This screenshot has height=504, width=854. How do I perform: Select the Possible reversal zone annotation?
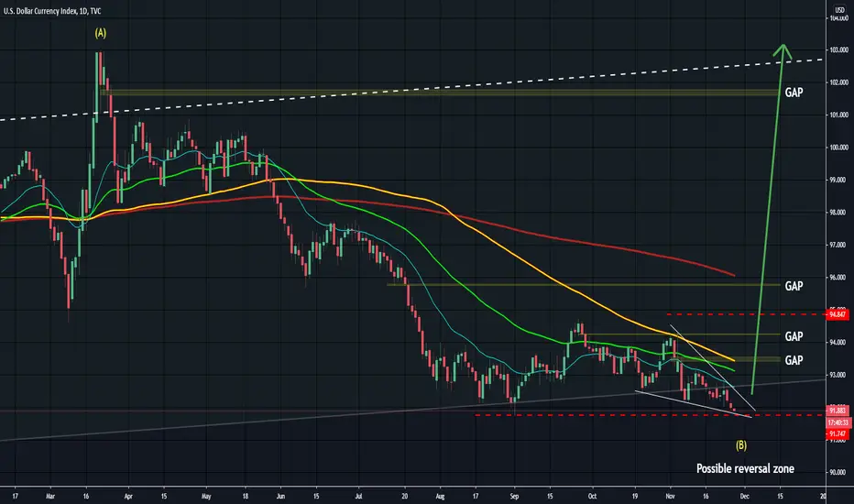tap(745, 468)
